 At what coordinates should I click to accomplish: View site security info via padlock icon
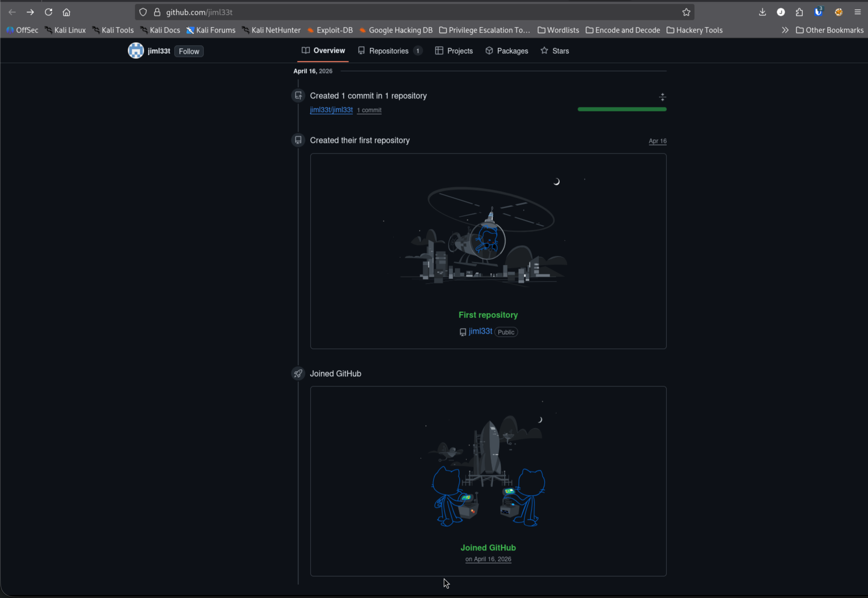point(157,12)
